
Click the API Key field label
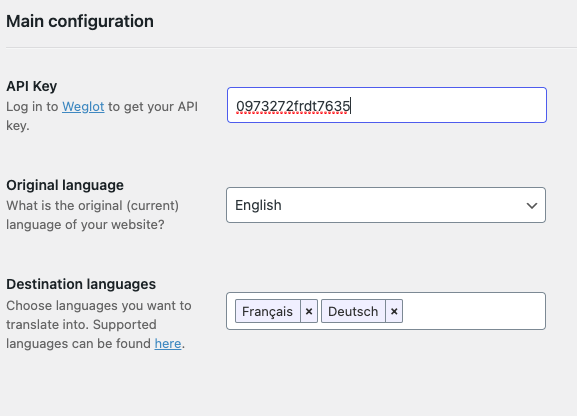click(x=32, y=87)
